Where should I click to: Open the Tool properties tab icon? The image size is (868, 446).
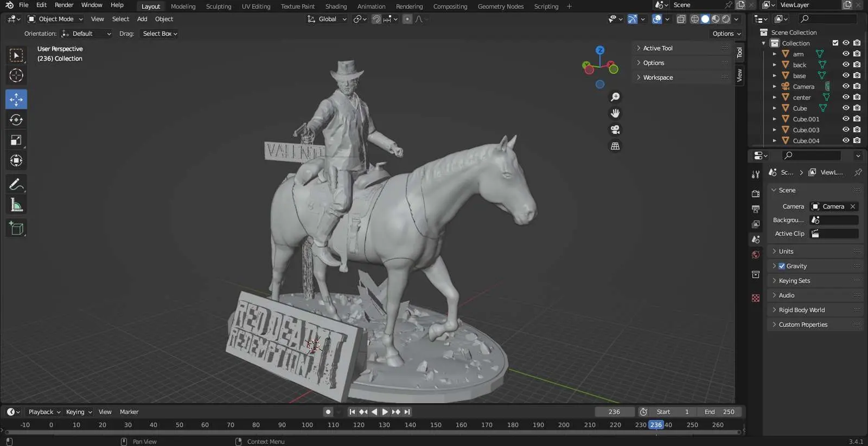[756, 174]
